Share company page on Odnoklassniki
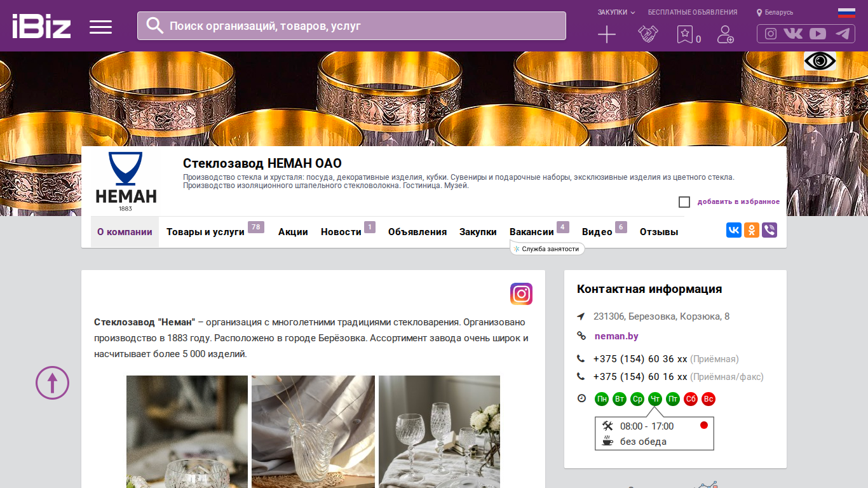This screenshot has width=868, height=488. 752,231
